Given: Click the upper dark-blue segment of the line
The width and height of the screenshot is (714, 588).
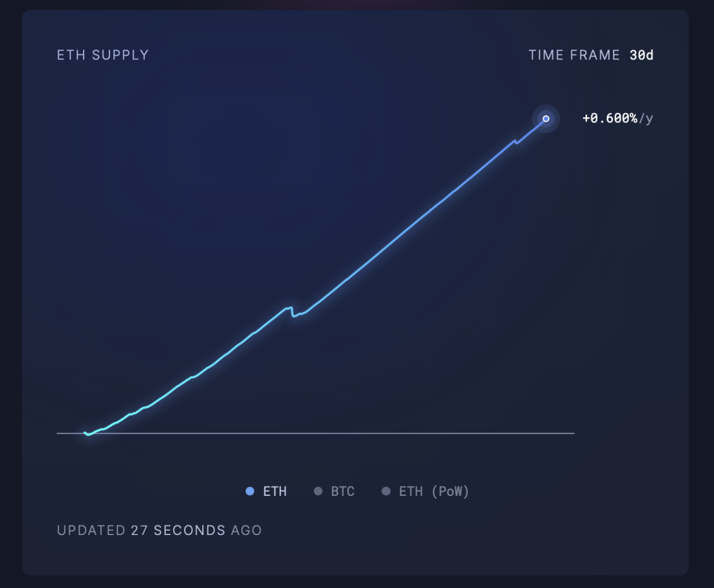Looking at the screenshot, I should tap(446, 198).
